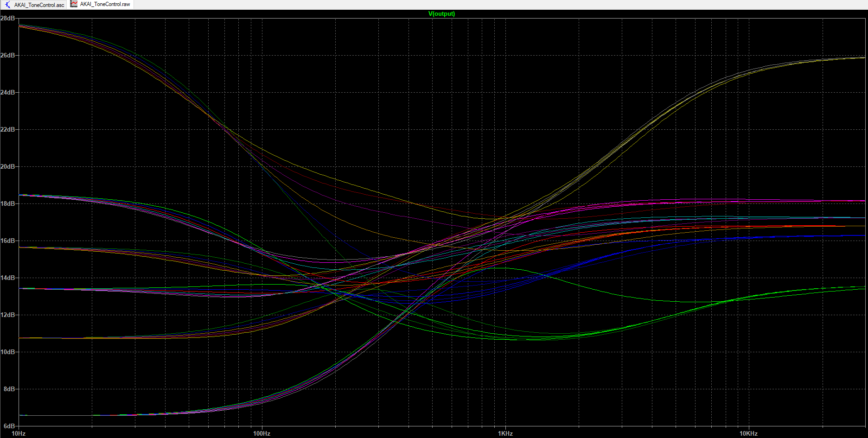
Task: Click the 28dB vertical axis label
Action: click(7, 18)
